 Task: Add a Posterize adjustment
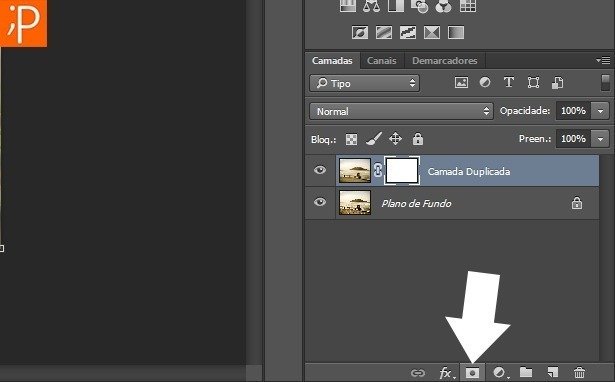click(x=384, y=33)
